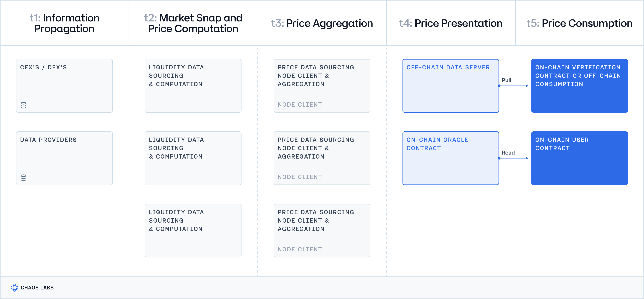Select the t2: Market Snap header
644x299 pixels.
193,23
